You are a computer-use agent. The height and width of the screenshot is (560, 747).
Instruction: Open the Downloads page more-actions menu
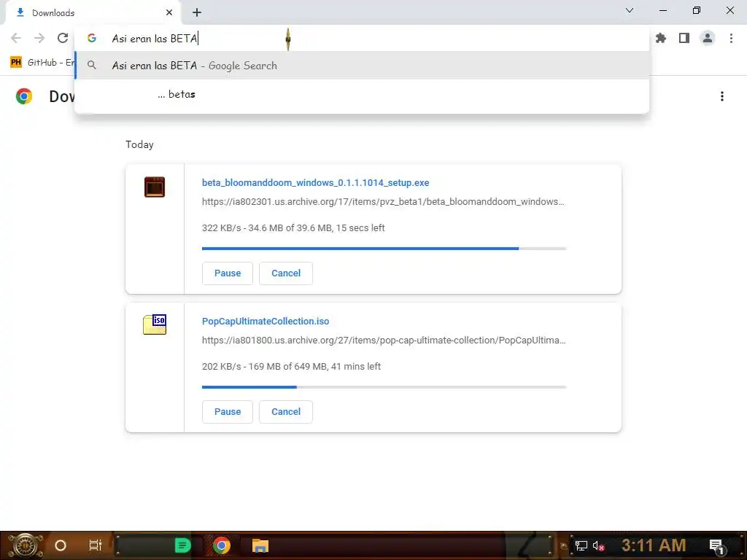[x=721, y=97]
